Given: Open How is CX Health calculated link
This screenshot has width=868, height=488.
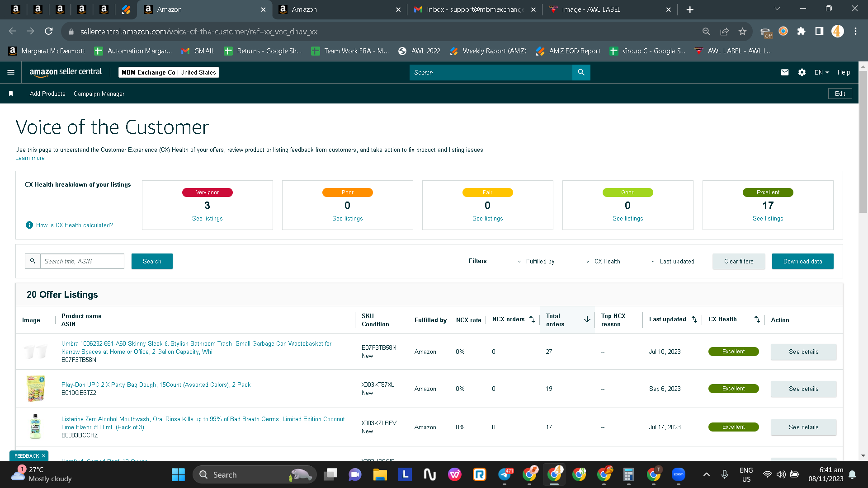Looking at the screenshot, I should coord(75,225).
